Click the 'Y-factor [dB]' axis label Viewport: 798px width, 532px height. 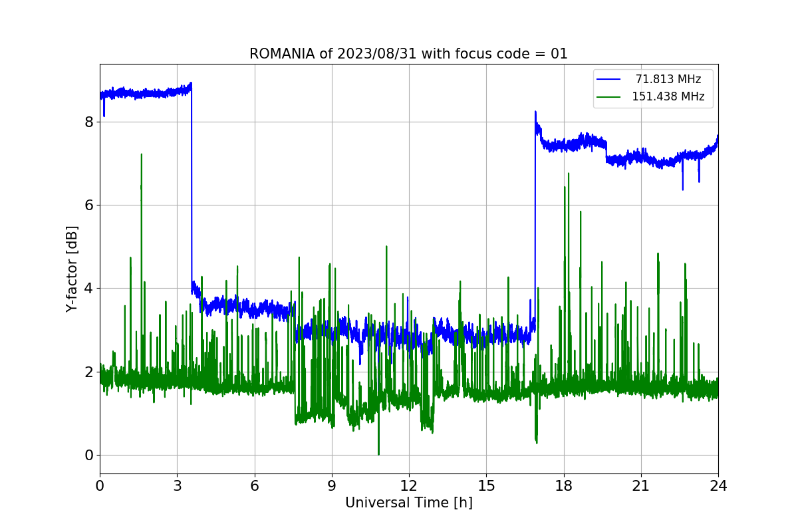(x=72, y=269)
